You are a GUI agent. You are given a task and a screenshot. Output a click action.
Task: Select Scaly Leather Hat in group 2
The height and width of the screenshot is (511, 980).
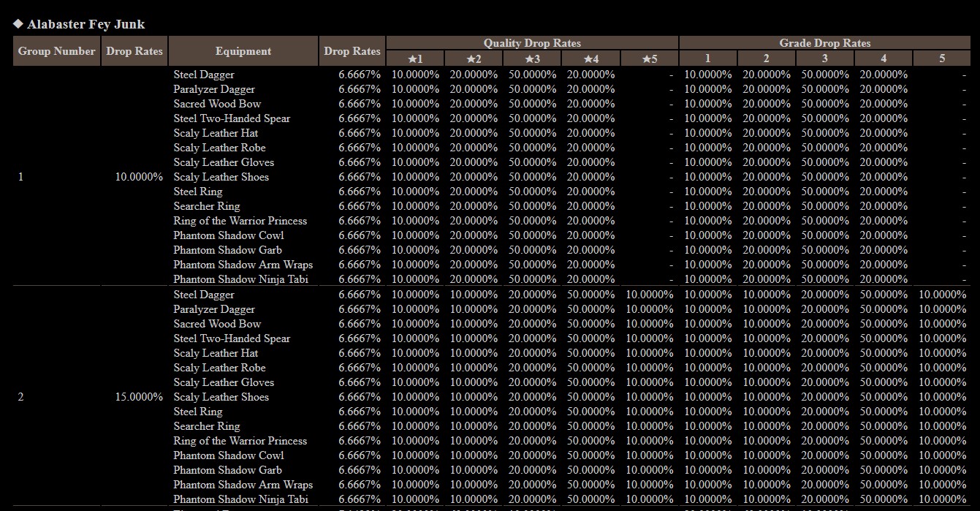216,353
